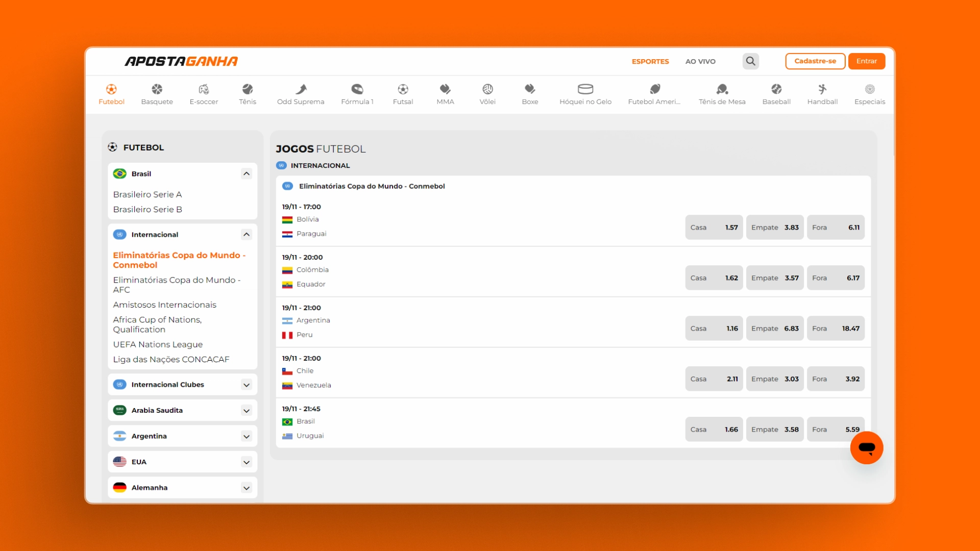The width and height of the screenshot is (980, 551).
Task: Click the Argentina team name in match list
Action: (x=313, y=320)
